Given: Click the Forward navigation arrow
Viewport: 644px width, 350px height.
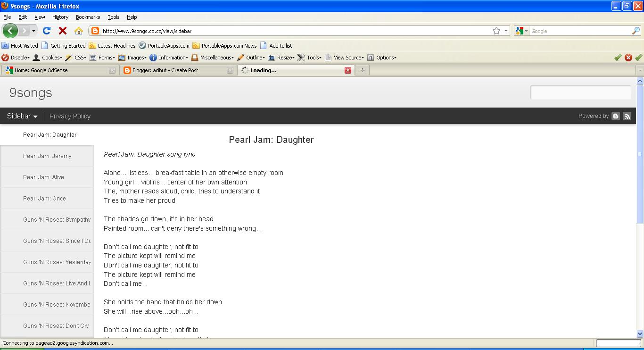Looking at the screenshot, I should click(24, 31).
